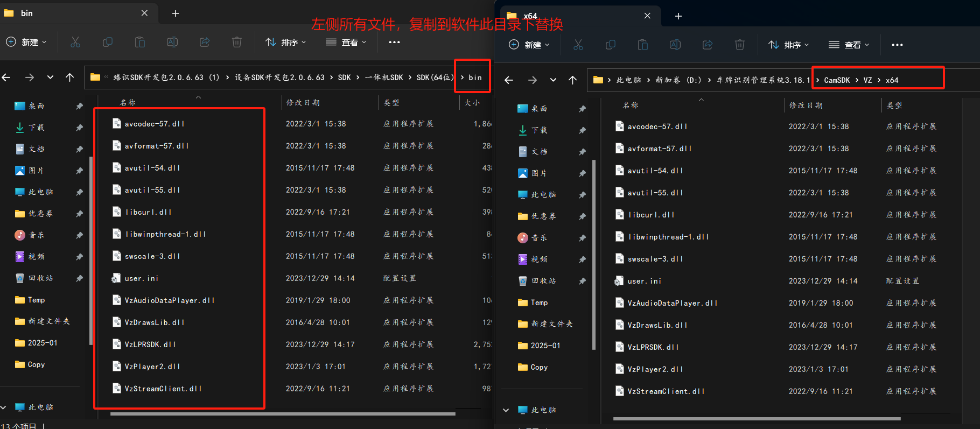Click VZ breadcrumb in x64 window

(867, 80)
